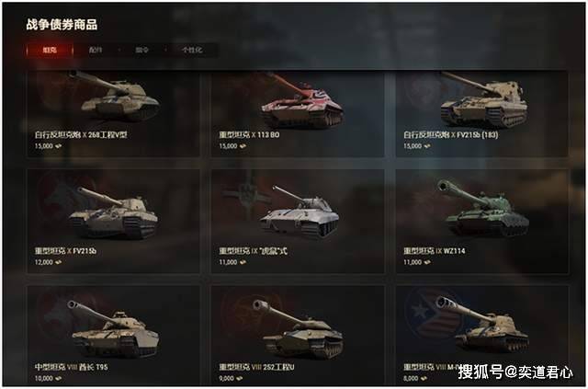This screenshot has height=389, width=588.
Task: Switch to the 配件 equipment tab
Action: [96, 50]
